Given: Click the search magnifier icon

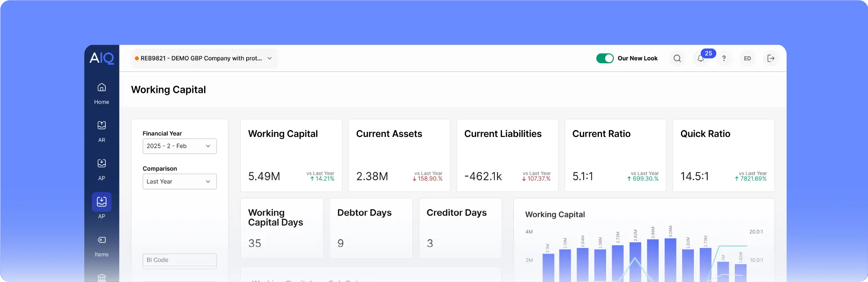Looking at the screenshot, I should point(677,58).
